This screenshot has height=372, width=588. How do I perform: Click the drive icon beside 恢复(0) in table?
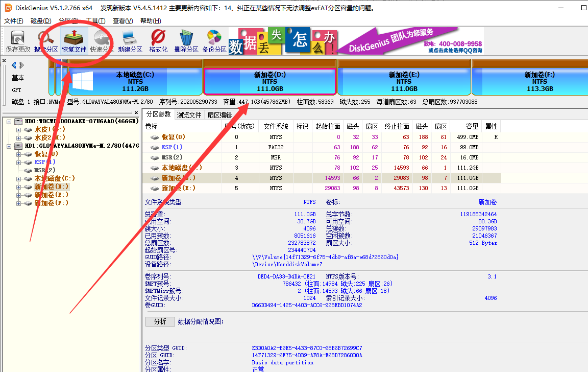coord(155,137)
